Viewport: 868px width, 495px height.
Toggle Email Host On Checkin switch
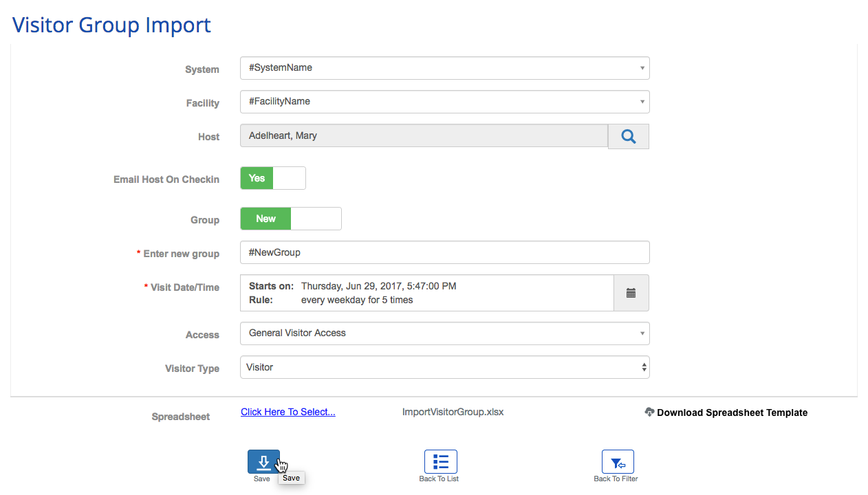[272, 178]
